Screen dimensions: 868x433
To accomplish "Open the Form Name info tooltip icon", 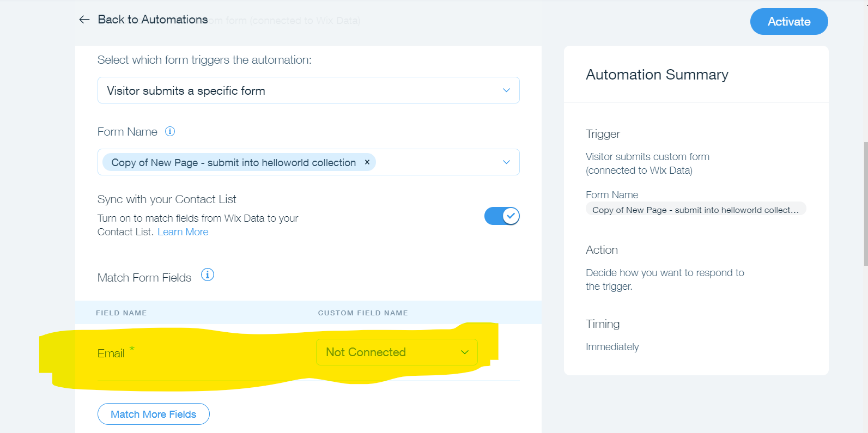I will tap(170, 131).
